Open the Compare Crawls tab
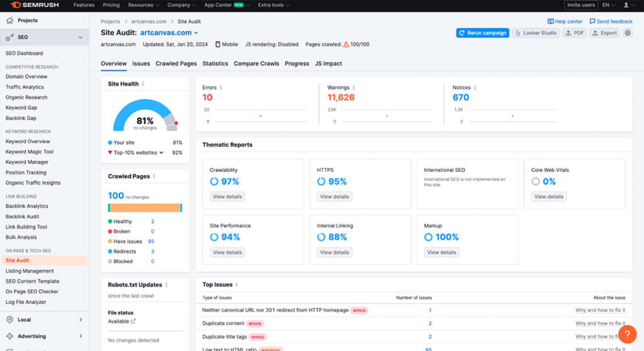Image resolution: width=644 pixels, height=351 pixels. 257,64
